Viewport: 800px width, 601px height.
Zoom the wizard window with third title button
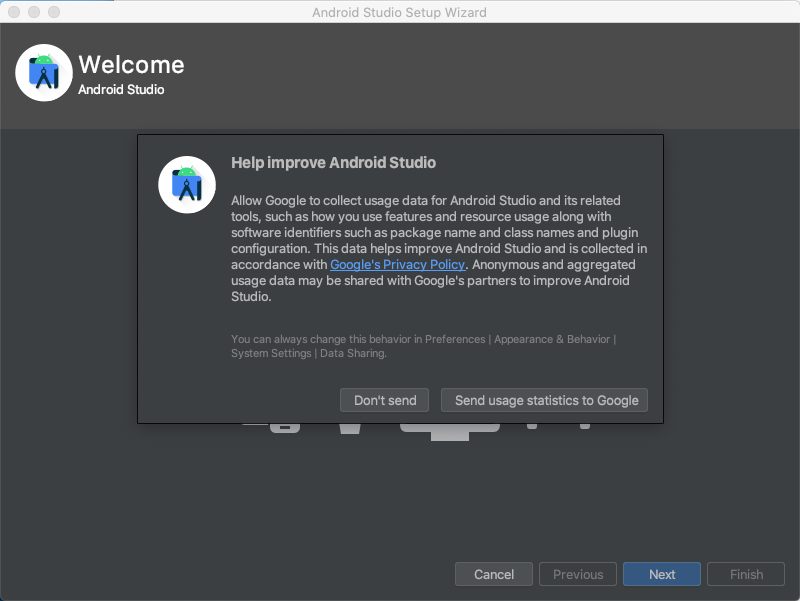(54, 12)
